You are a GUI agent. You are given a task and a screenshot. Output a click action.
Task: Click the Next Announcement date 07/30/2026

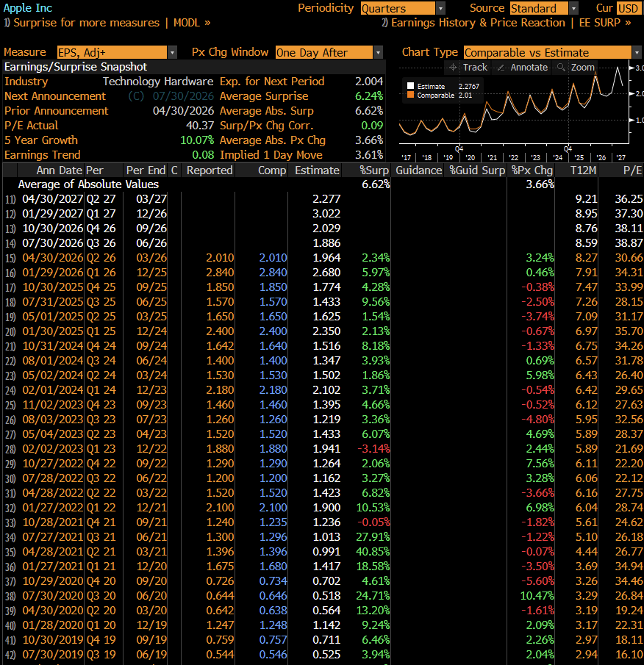pyautogui.click(x=183, y=96)
